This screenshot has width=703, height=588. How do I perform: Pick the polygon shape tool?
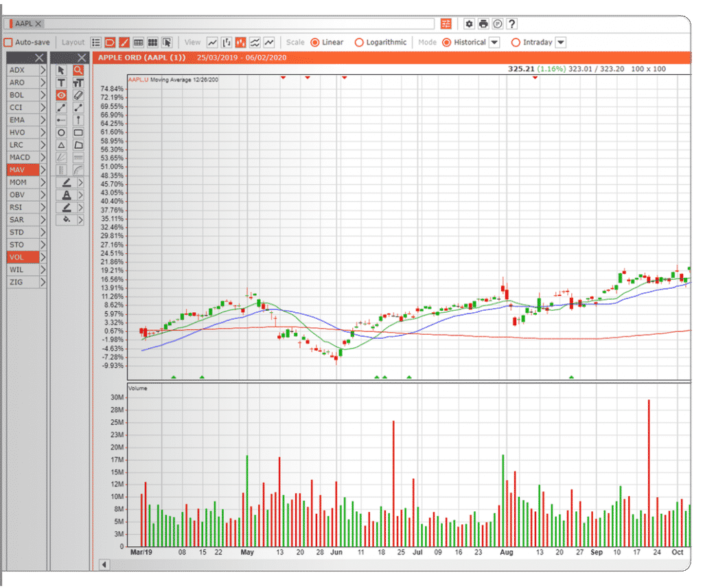coord(78,145)
